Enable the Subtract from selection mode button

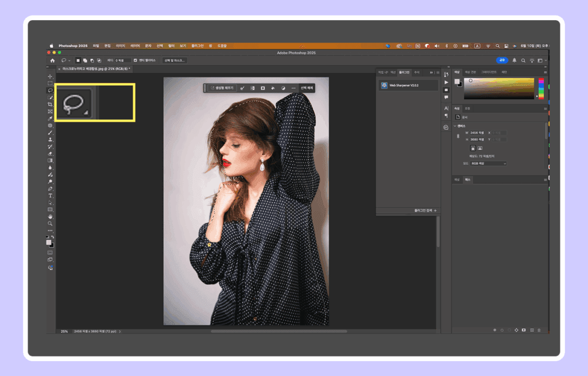click(92, 60)
